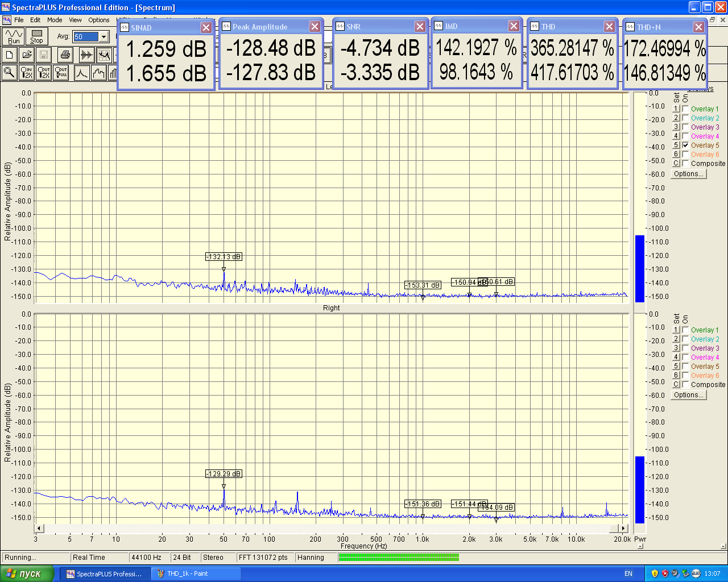Click right arrow of frequency scrollbar
This screenshot has height=582, width=728.
624,529
